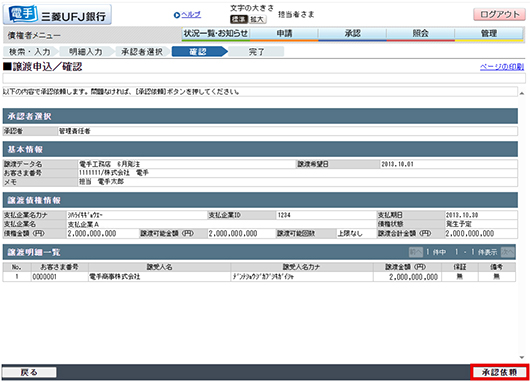530x382 pixels.
Task: Click the 確認 step indicator
Action: coord(198,52)
